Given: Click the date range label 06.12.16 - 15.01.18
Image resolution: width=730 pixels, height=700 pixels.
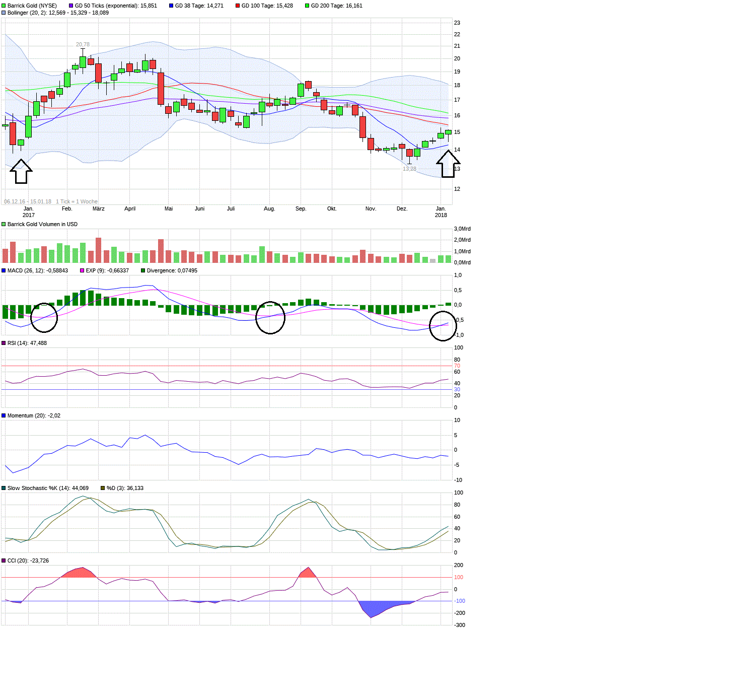Looking at the screenshot, I should point(27,201).
